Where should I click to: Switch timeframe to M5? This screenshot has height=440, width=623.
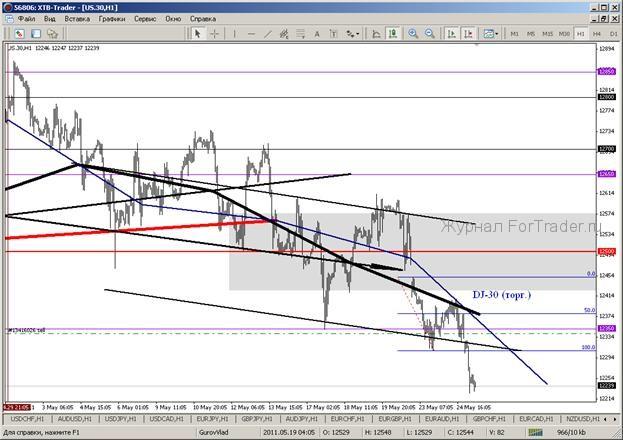(x=531, y=34)
